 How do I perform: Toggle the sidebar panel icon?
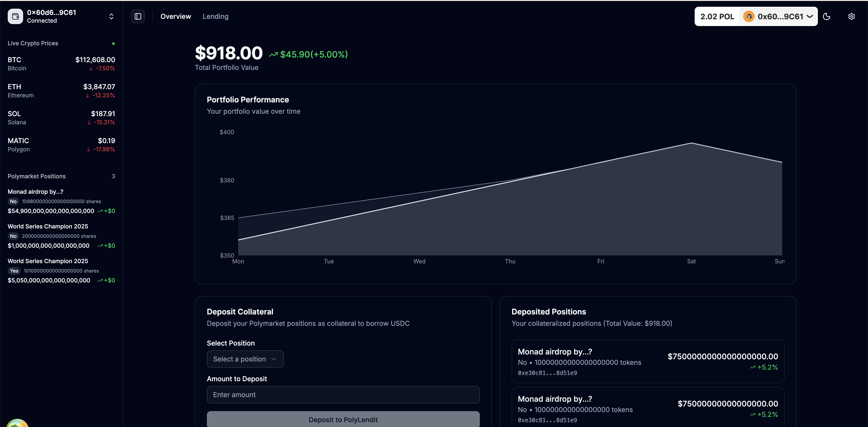pos(138,16)
